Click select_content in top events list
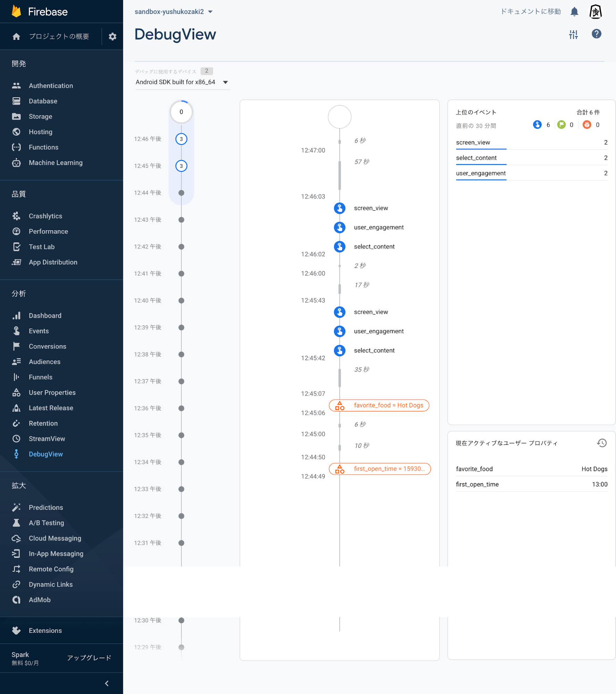Image resolution: width=616 pixels, height=694 pixels. coord(532,158)
